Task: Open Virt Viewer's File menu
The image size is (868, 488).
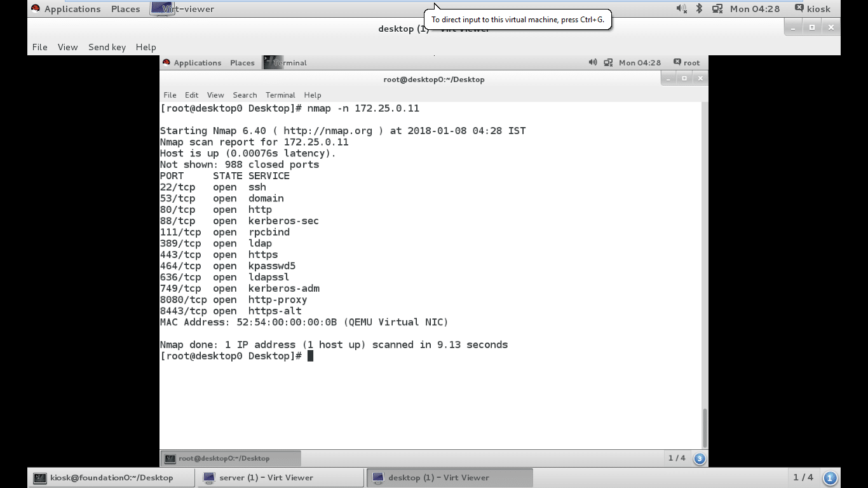Action: (x=39, y=47)
